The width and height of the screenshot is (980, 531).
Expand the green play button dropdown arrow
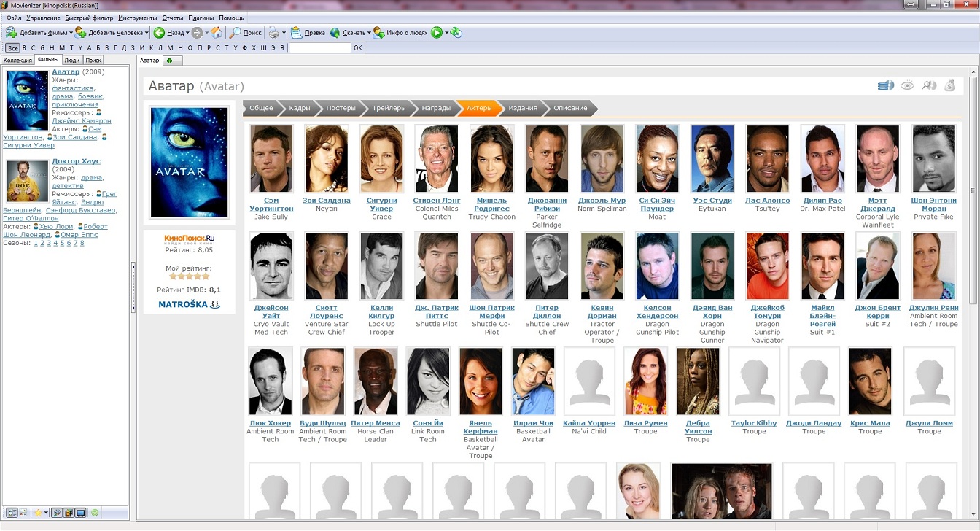pyautogui.click(x=446, y=33)
